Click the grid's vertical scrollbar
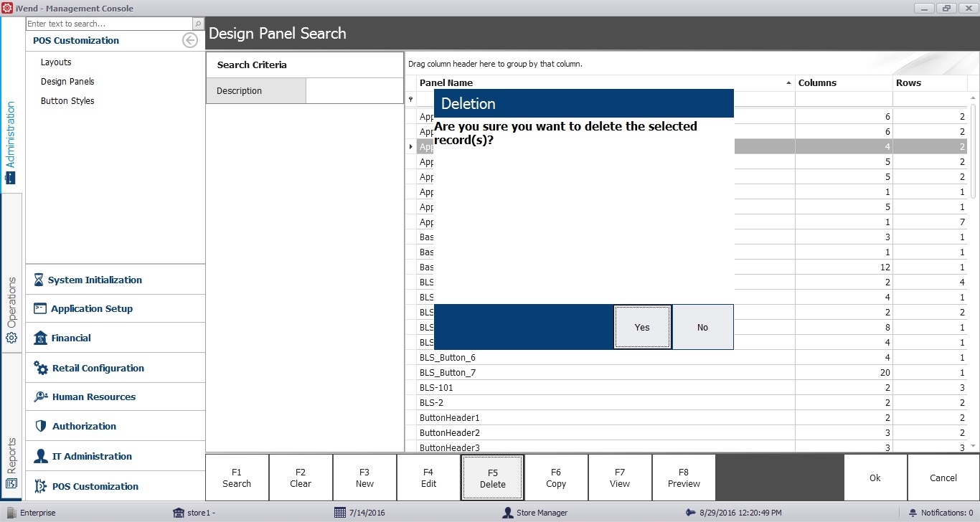 973,151
